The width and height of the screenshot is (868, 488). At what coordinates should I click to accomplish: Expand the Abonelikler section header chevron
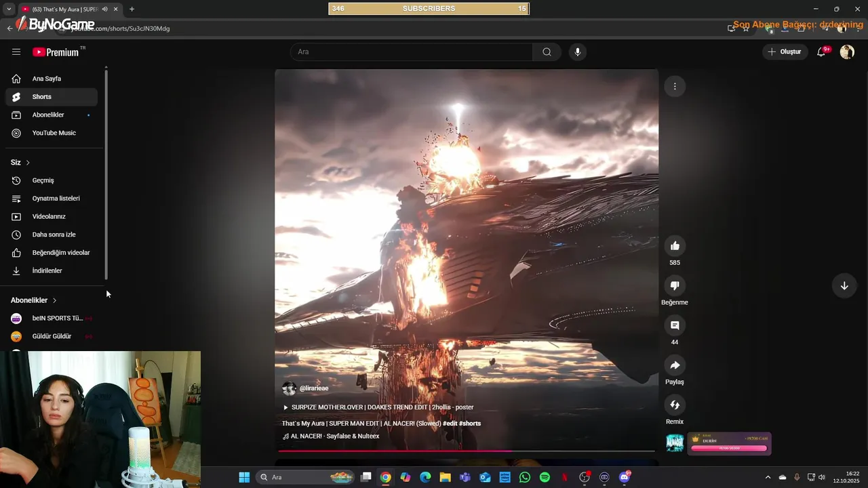(54, 300)
